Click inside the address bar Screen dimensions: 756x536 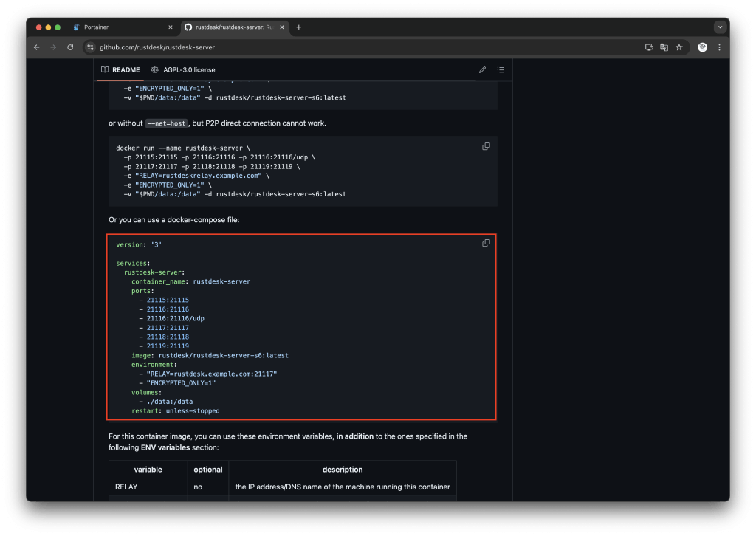pyautogui.click(x=221, y=47)
